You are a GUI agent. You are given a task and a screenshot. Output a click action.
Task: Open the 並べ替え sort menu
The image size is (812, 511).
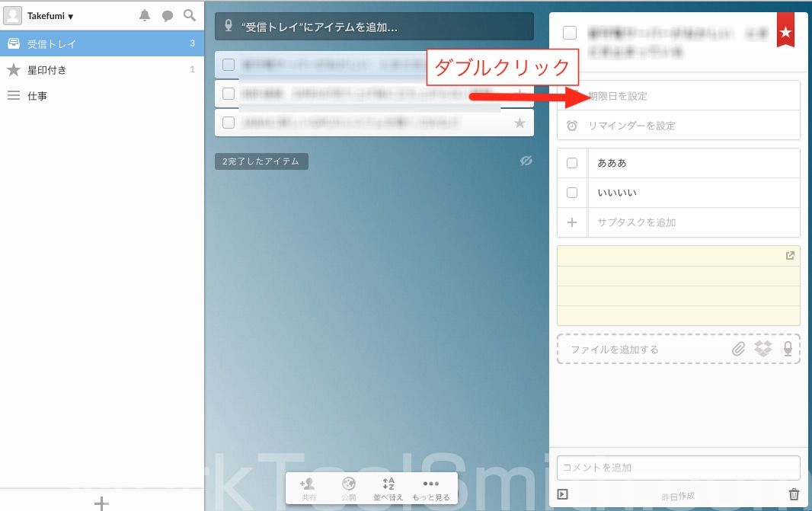tap(388, 489)
